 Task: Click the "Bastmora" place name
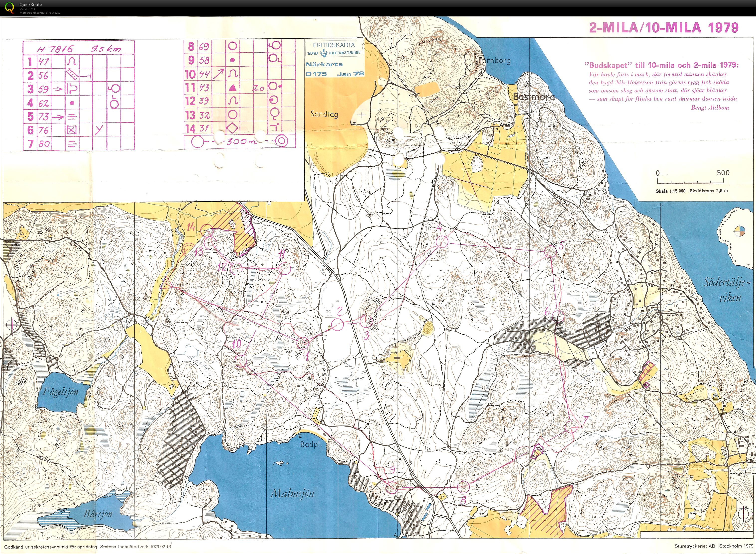pyautogui.click(x=534, y=97)
